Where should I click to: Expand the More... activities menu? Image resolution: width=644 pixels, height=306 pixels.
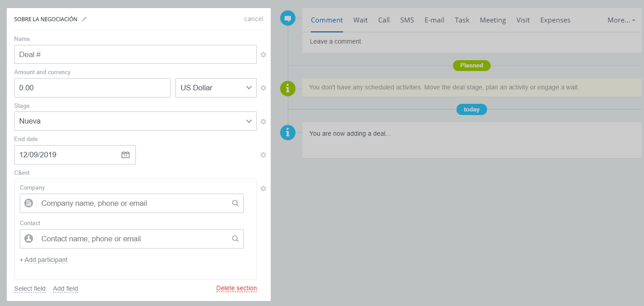tap(621, 20)
